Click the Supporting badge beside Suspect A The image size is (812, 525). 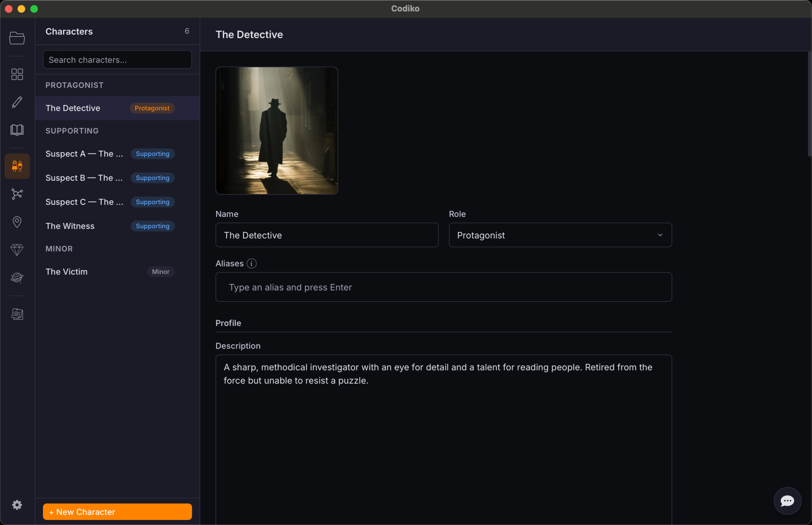click(153, 154)
